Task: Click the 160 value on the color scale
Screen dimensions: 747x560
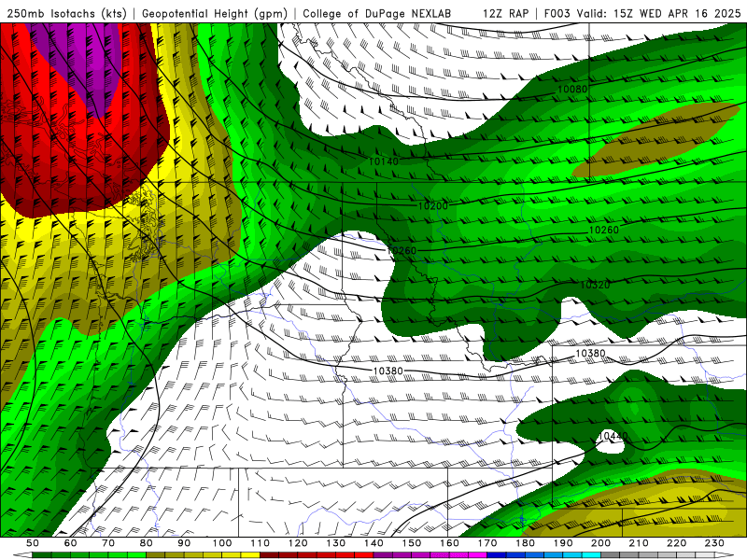Action: point(449,543)
